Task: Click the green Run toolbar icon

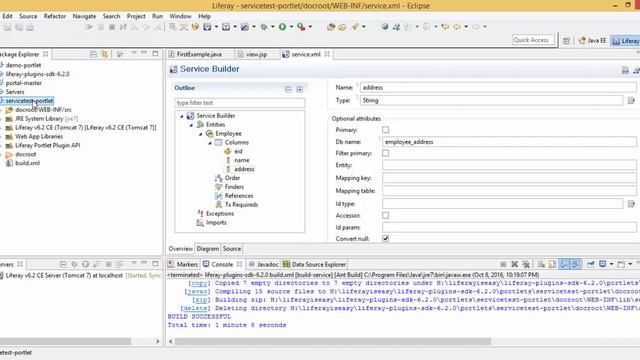Action: coord(282,27)
